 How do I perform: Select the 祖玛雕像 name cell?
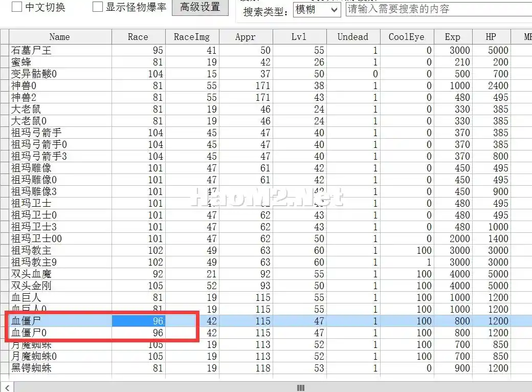pos(60,168)
